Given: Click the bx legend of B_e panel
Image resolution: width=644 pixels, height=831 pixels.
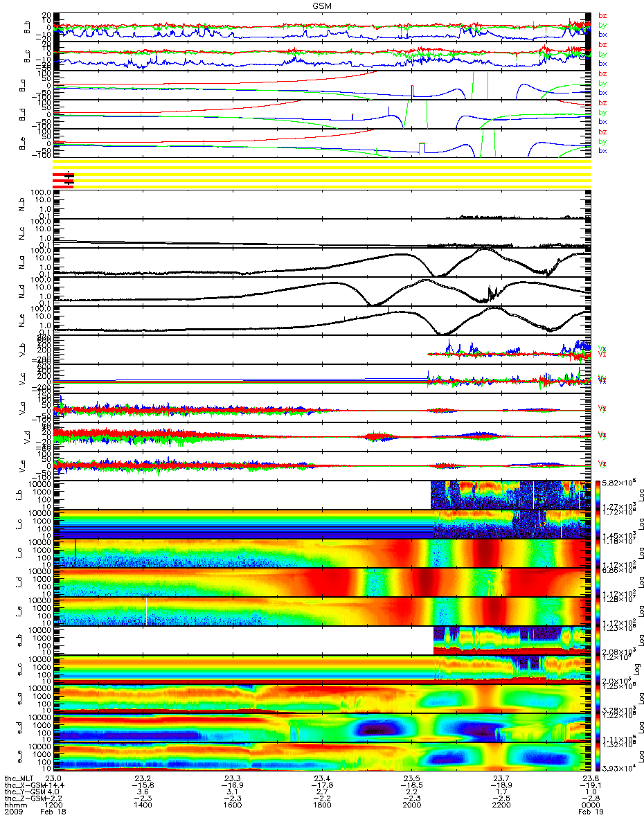Looking at the screenshot, I should click(602, 150).
